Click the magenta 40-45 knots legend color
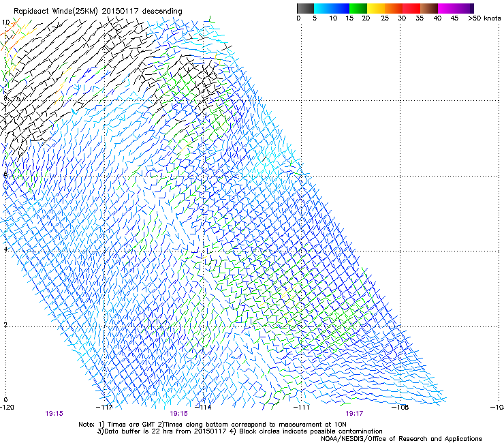 coord(447,8)
